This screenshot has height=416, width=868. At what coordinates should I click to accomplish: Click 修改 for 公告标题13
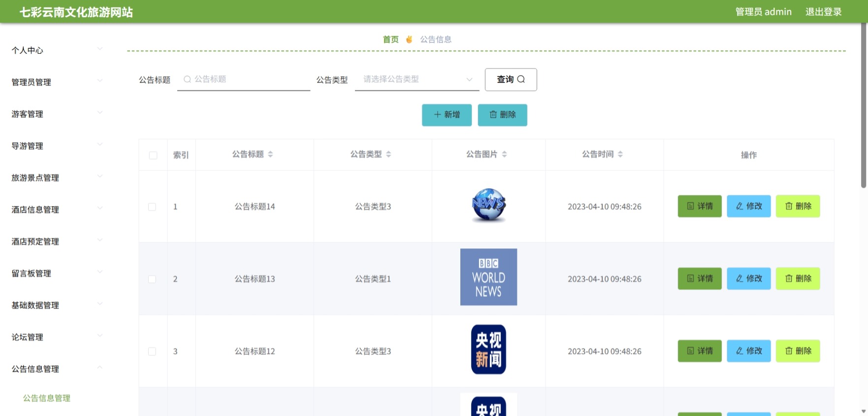(x=749, y=278)
